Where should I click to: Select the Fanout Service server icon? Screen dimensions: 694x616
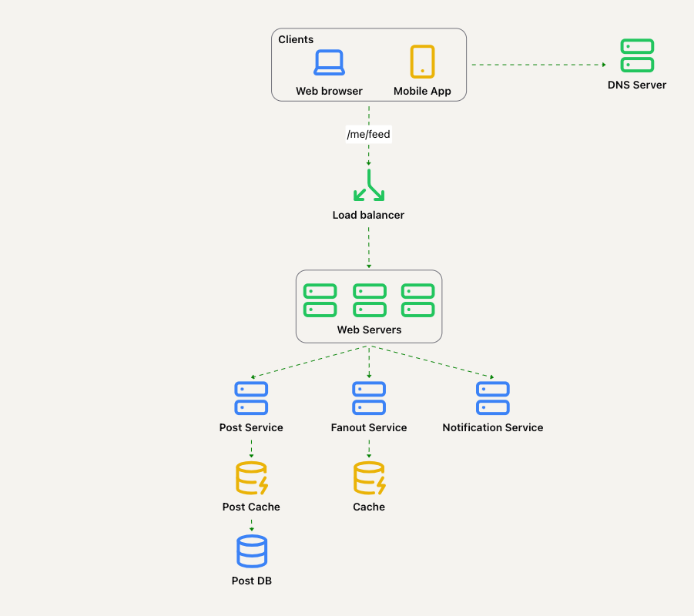369,398
